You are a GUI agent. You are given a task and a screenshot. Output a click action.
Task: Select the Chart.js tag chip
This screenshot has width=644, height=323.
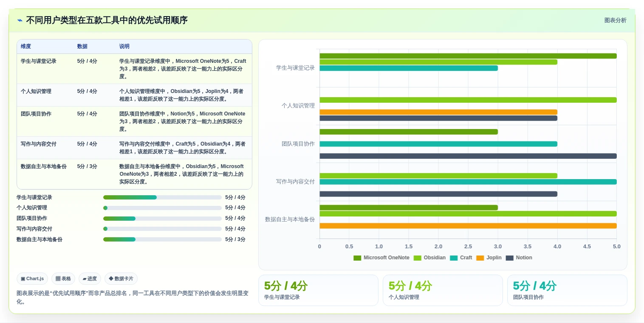32,279
